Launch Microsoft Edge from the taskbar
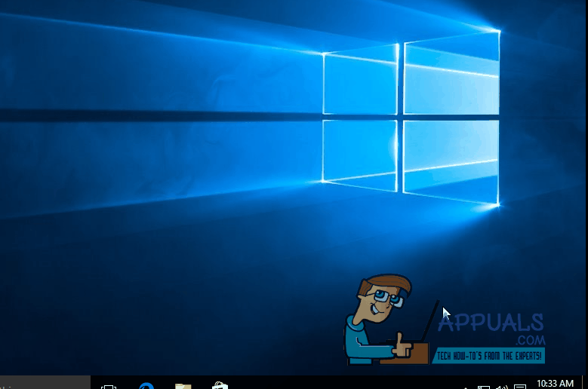 pyautogui.click(x=146, y=386)
